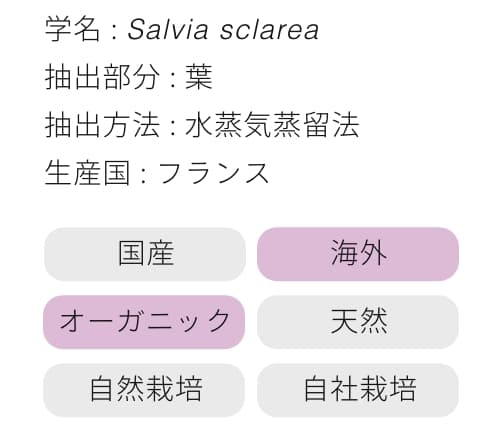
Task: Click the 生産国 label
Action: tap(87, 173)
